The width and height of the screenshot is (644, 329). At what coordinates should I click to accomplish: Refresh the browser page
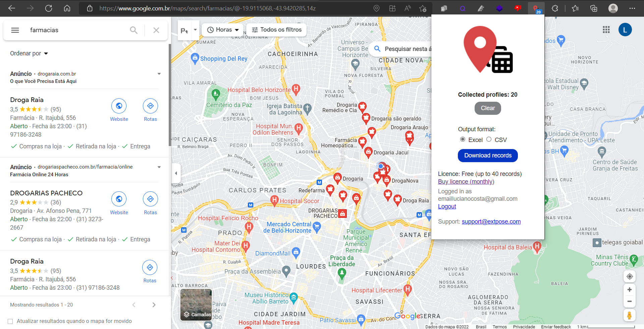pos(49,8)
